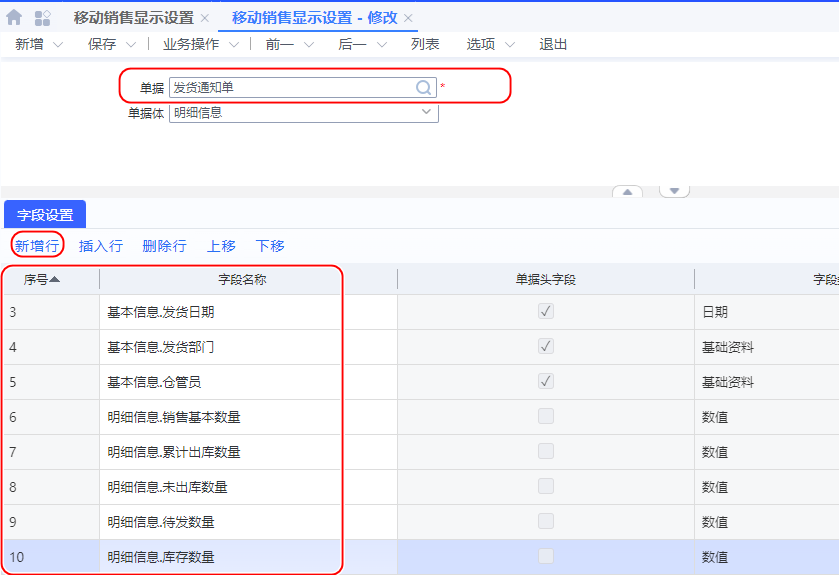Close the 移动销售显示设置 tab
The image size is (839, 575).
pos(205,19)
